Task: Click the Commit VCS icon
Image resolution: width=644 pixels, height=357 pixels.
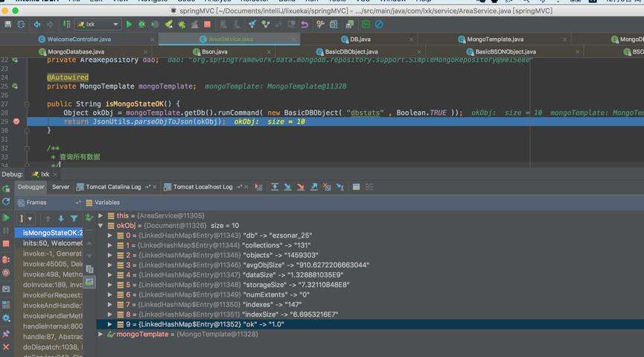Action: (x=265, y=25)
